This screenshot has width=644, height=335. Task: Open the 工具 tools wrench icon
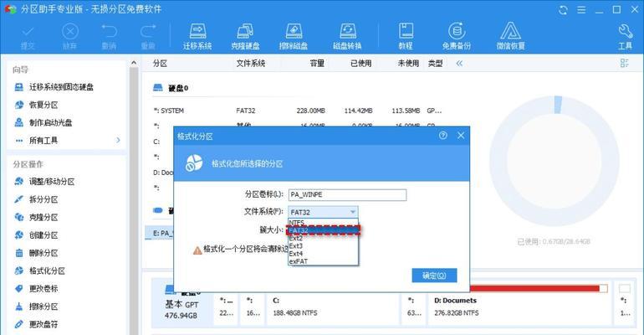[625, 37]
